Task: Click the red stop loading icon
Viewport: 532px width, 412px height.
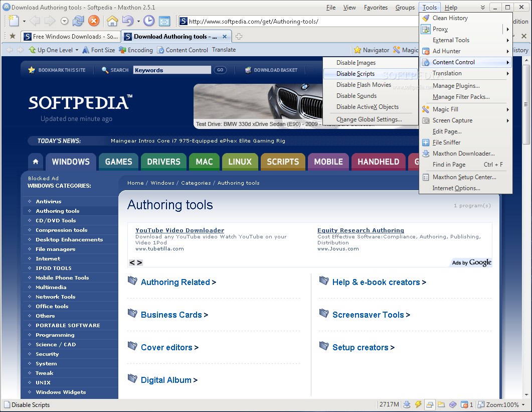Action: tap(94, 21)
